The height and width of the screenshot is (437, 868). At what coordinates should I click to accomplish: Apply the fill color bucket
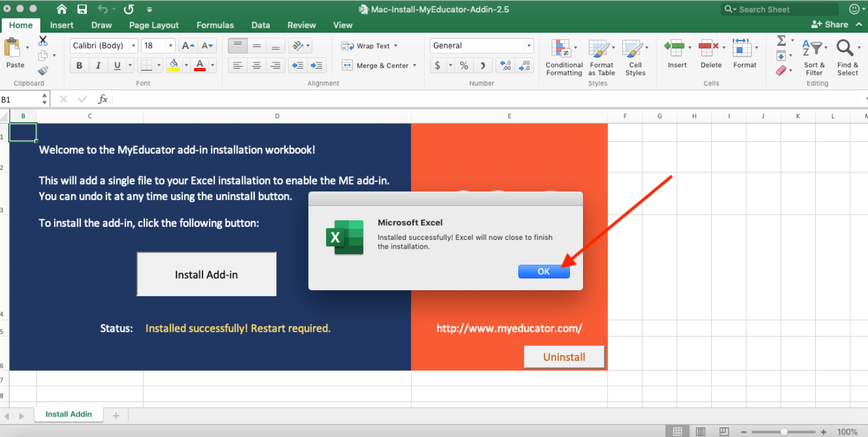(x=173, y=65)
